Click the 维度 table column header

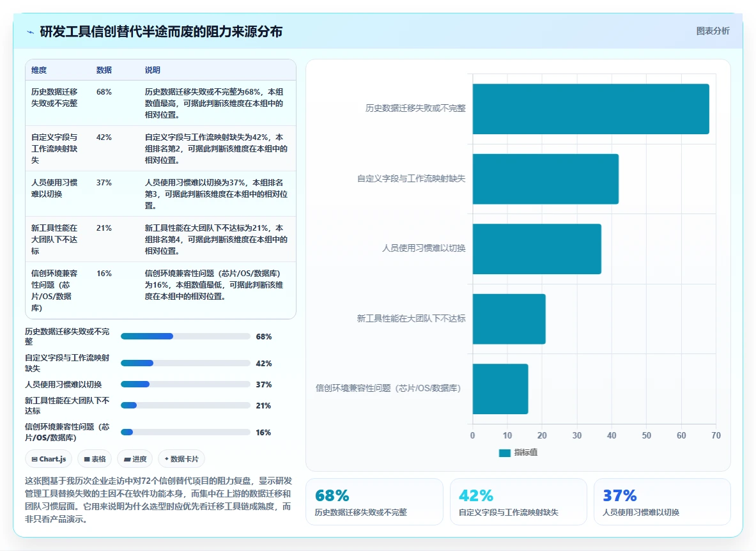coord(39,70)
